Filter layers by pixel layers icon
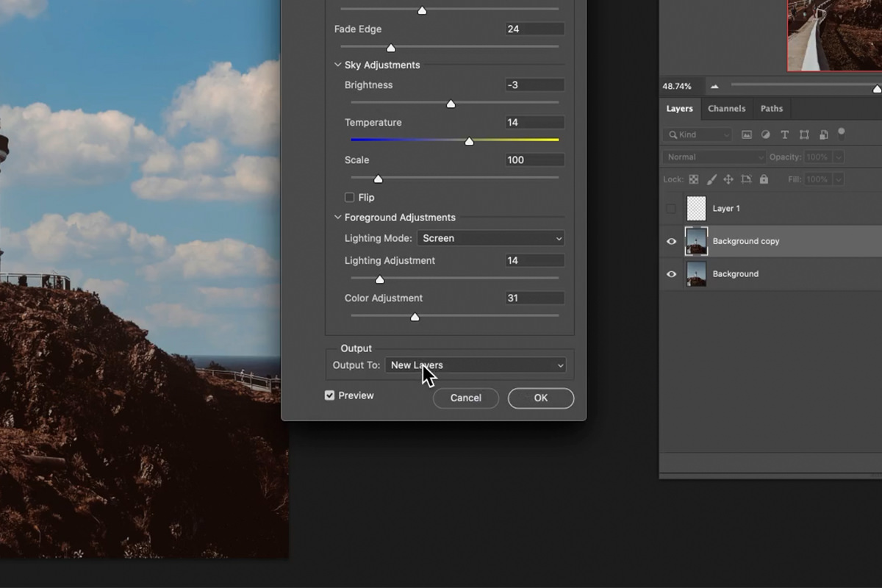882x588 pixels. (x=746, y=135)
